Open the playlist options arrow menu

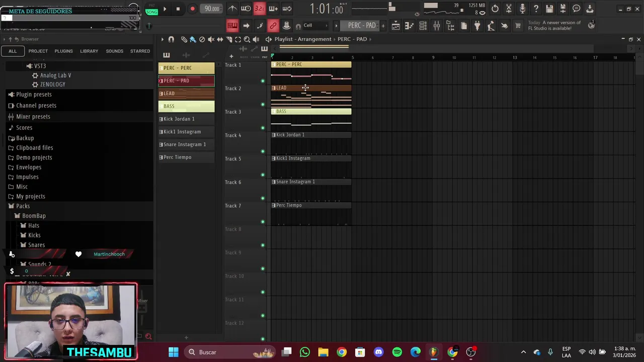coord(162,39)
